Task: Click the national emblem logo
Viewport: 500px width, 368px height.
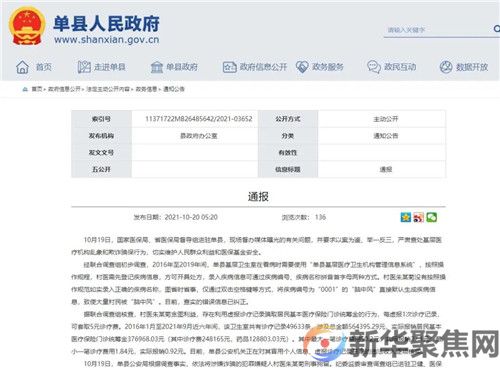Action: [27, 26]
